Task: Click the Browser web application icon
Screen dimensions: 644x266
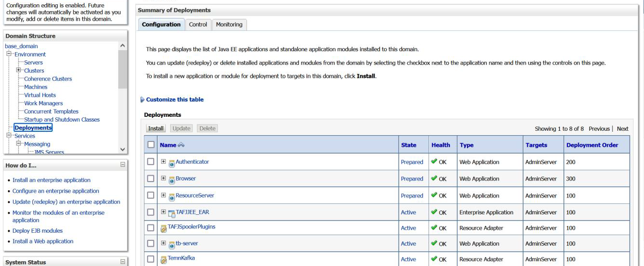Action: click(172, 179)
